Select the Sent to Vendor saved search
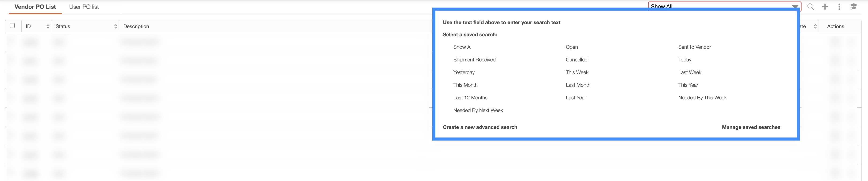 694,47
